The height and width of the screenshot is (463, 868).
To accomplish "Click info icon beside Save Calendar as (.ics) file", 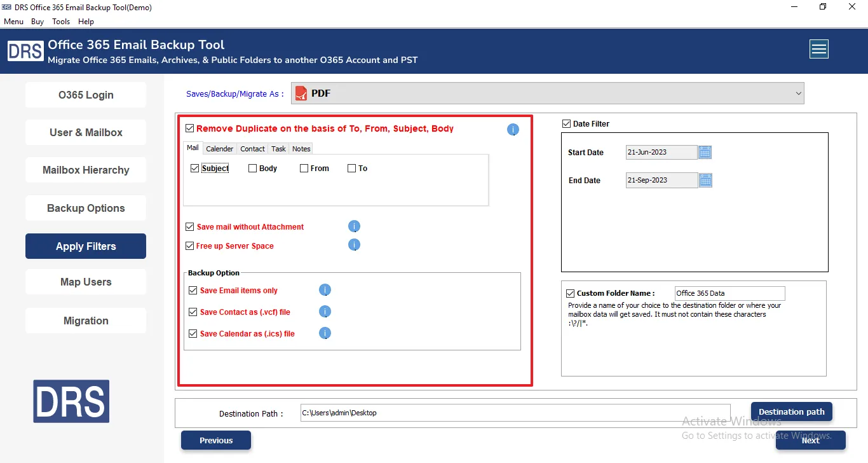I will [325, 333].
